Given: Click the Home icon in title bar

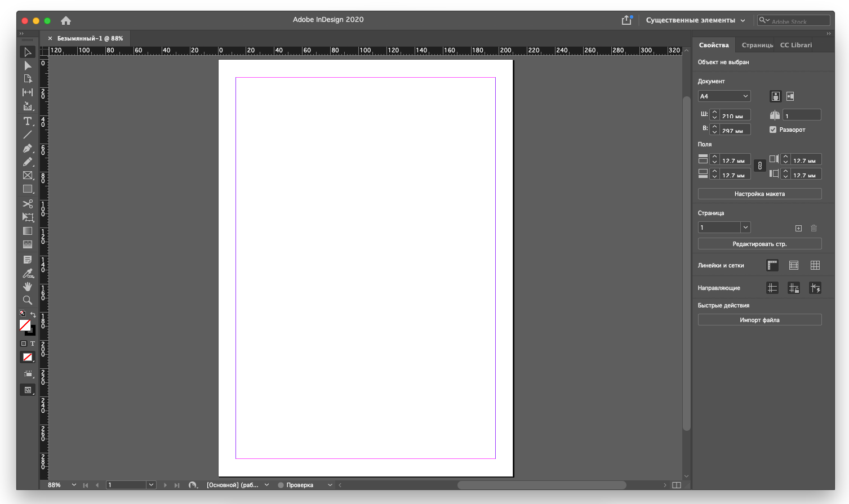Looking at the screenshot, I should [66, 21].
